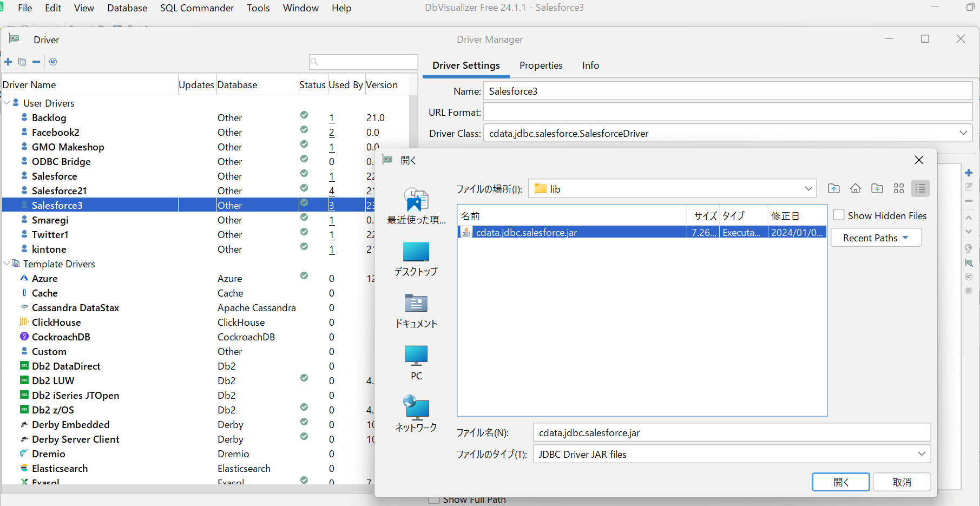Switch file dialog to list details view

pos(920,188)
